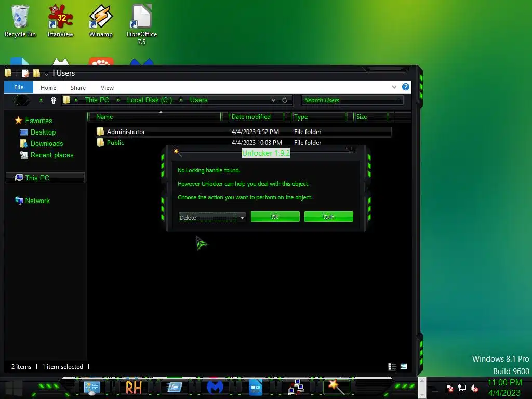Screen dimensions: 532x399
Task: Refresh the Users folder view
Action: click(x=285, y=100)
